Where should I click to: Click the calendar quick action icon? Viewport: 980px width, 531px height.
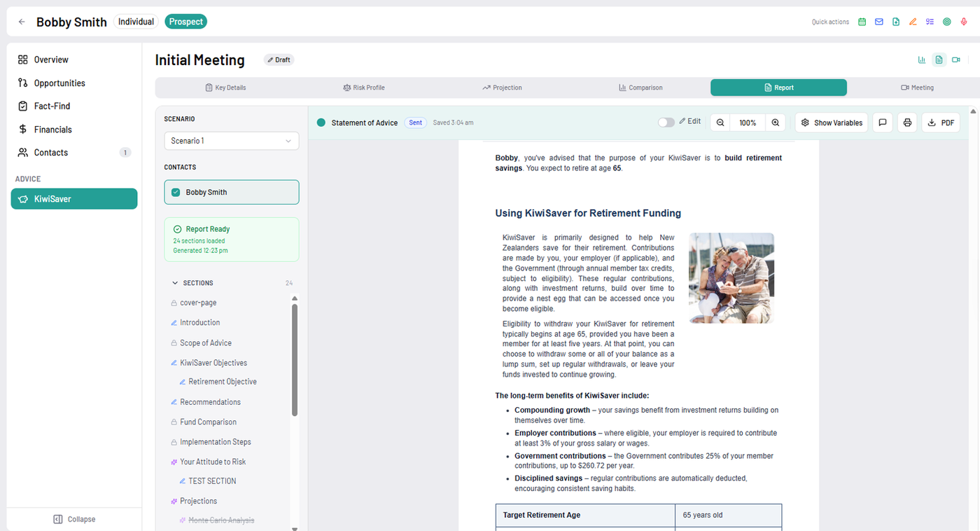pos(862,22)
